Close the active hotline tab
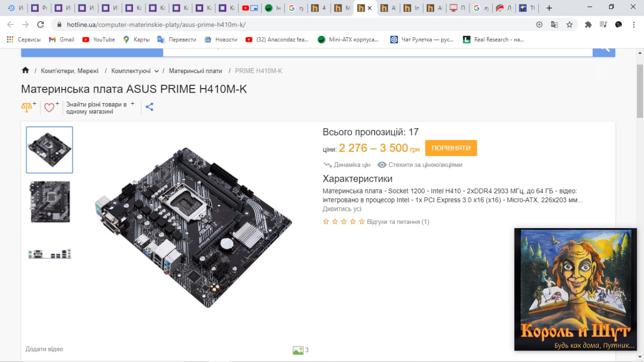644x362 pixels. [370, 8]
